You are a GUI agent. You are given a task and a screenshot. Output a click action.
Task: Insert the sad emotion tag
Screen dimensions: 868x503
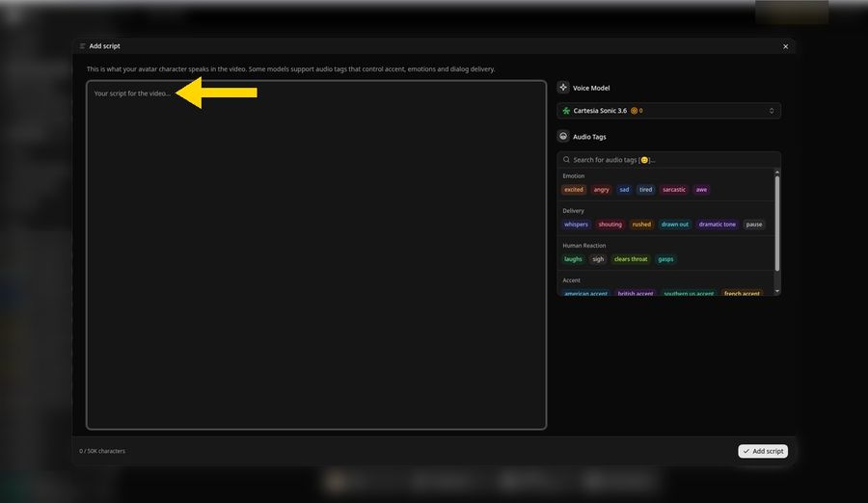(624, 189)
